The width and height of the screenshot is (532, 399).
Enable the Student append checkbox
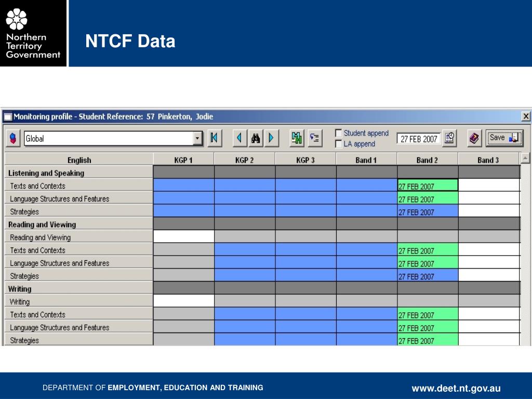[x=338, y=132]
